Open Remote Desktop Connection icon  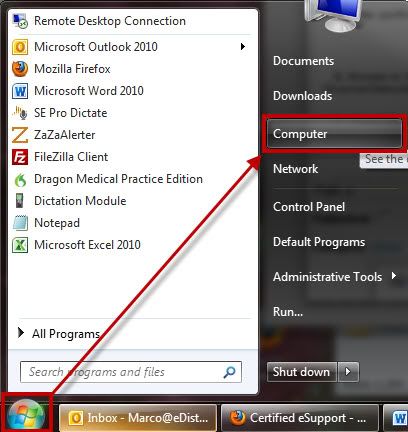tap(20, 21)
